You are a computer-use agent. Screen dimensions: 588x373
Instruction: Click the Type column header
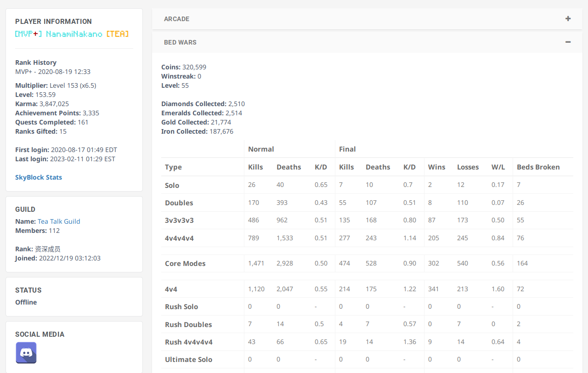[173, 167]
